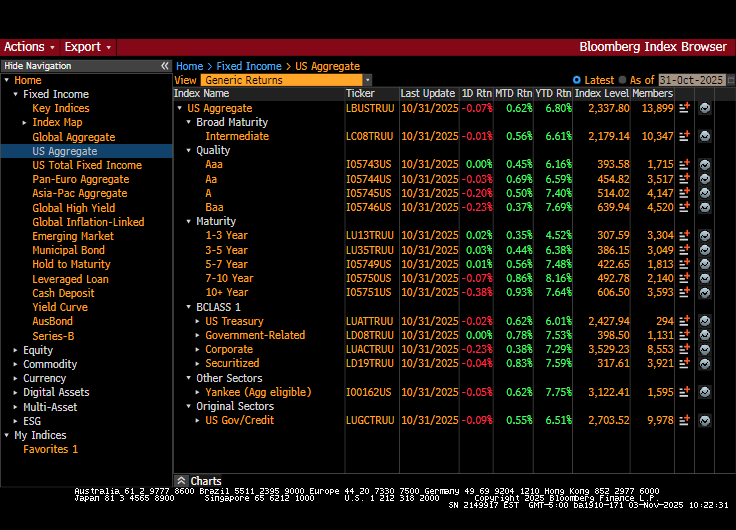Expand the Charts panel
The width and height of the screenshot is (736, 530).
(x=181, y=481)
